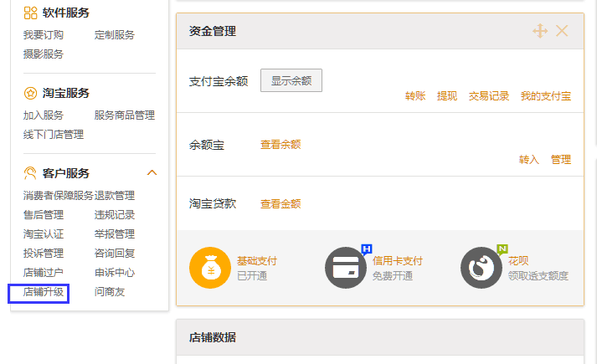The height and width of the screenshot is (364, 597).
Task: Click the 资金管理 panel title
Action: [x=213, y=31]
